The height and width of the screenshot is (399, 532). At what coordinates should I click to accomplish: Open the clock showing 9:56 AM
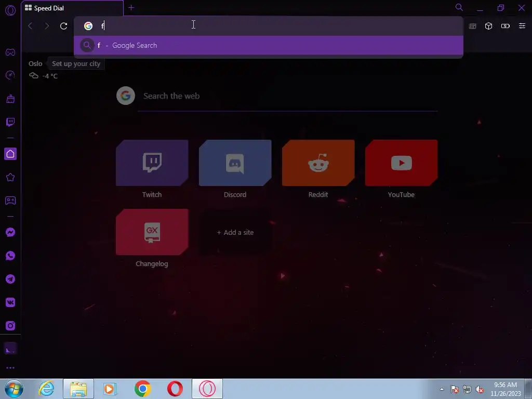[505, 389]
